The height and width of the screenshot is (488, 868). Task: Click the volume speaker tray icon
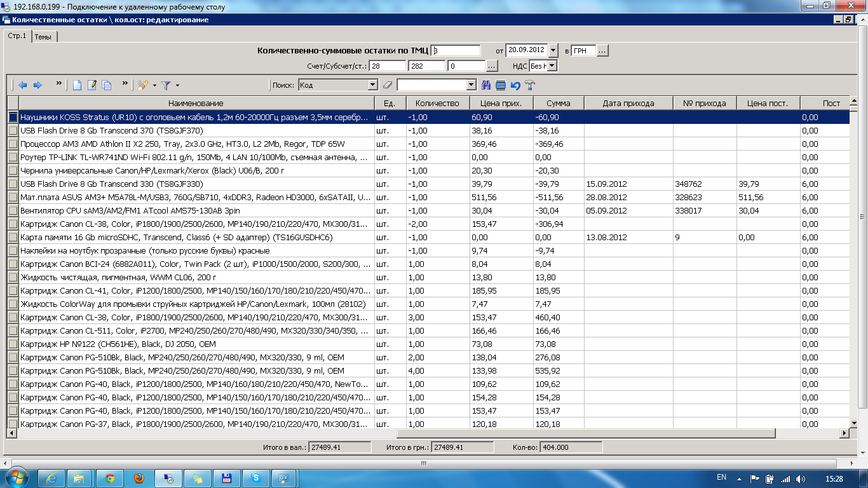pyautogui.click(x=800, y=478)
